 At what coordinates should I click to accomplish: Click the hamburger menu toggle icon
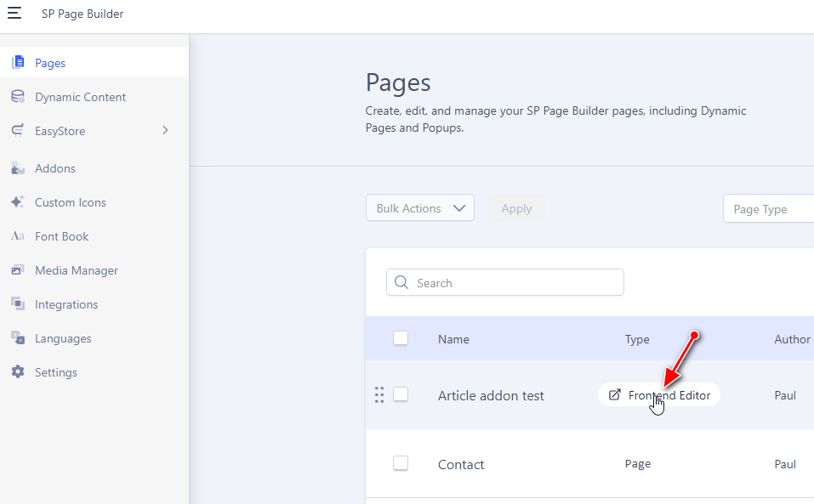coord(14,14)
